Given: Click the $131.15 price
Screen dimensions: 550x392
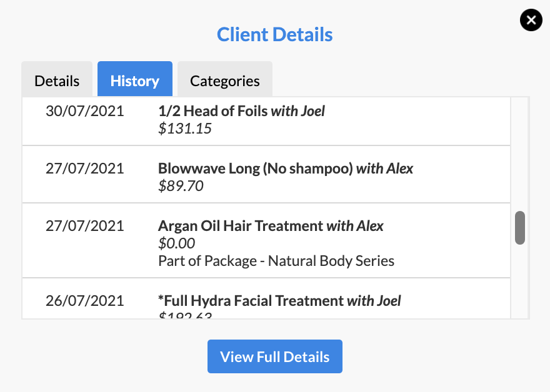Looking at the screenshot, I should tap(185, 129).
